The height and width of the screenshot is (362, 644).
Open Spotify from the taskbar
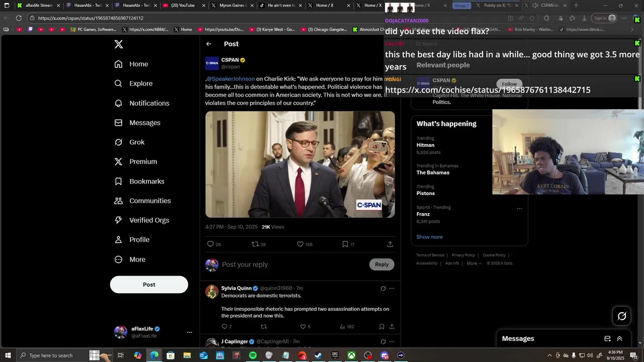coord(253,355)
